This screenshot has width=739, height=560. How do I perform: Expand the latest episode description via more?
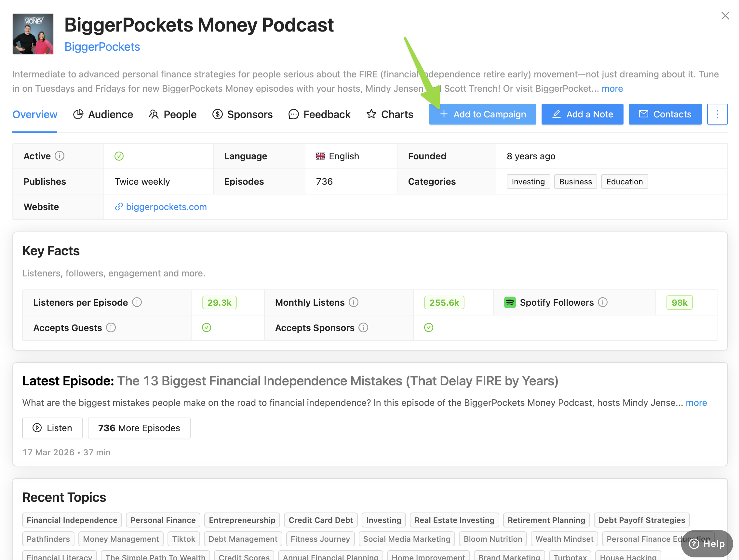coord(697,403)
